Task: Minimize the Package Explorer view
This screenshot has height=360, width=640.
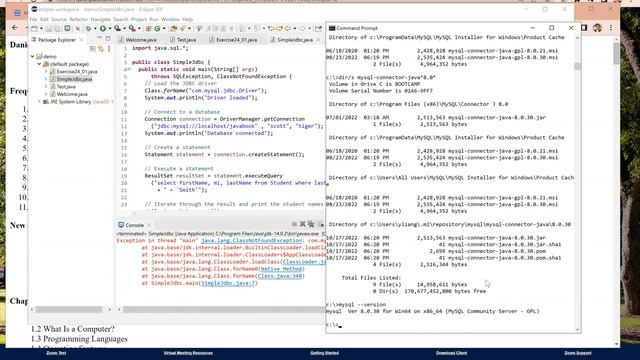Action: click(x=100, y=38)
